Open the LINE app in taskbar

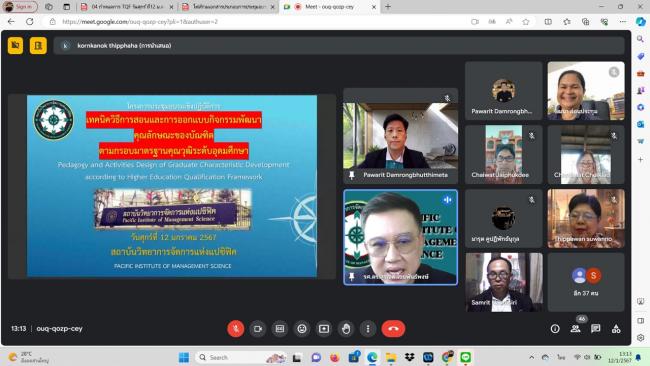(466, 357)
